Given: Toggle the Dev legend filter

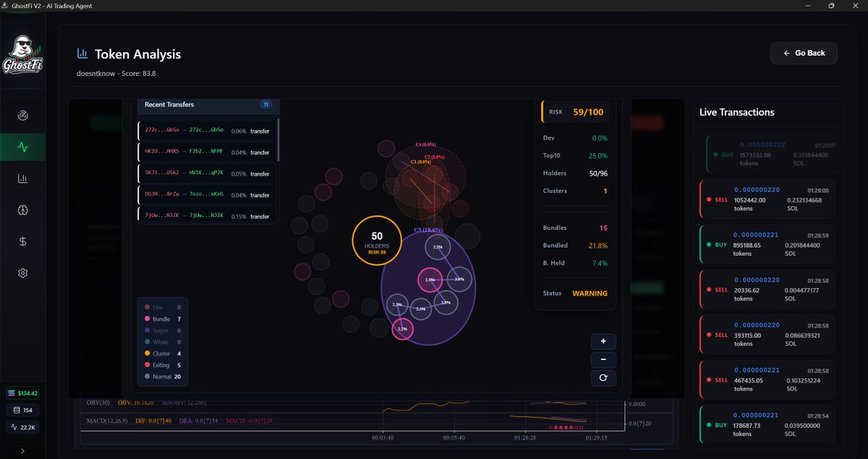Looking at the screenshot, I should [x=163, y=307].
